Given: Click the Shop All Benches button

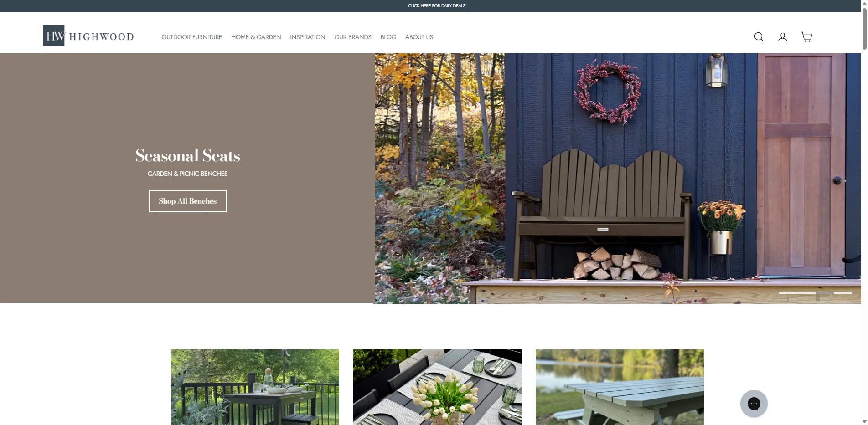Looking at the screenshot, I should click(188, 201).
